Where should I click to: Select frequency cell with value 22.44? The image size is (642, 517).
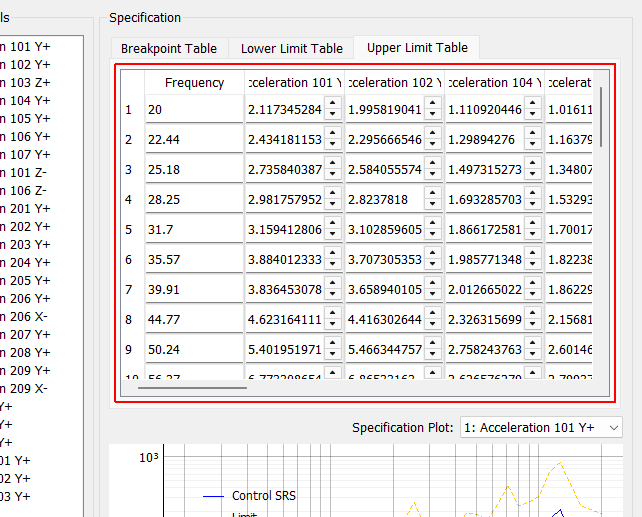point(194,139)
